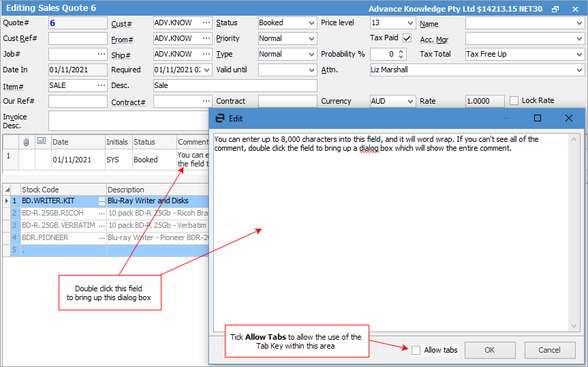This screenshot has width=588, height=367.
Task: Click the Cust Ref# input field
Action: coord(78,39)
